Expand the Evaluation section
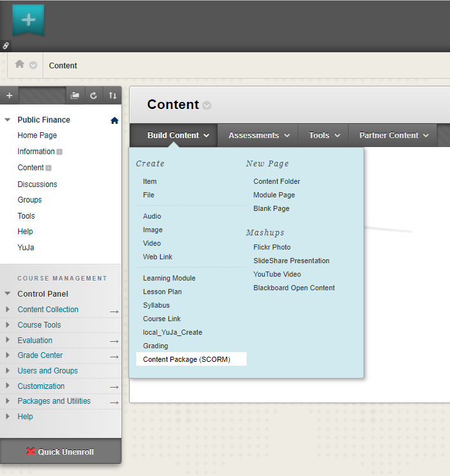450x476 pixels. tap(8, 340)
